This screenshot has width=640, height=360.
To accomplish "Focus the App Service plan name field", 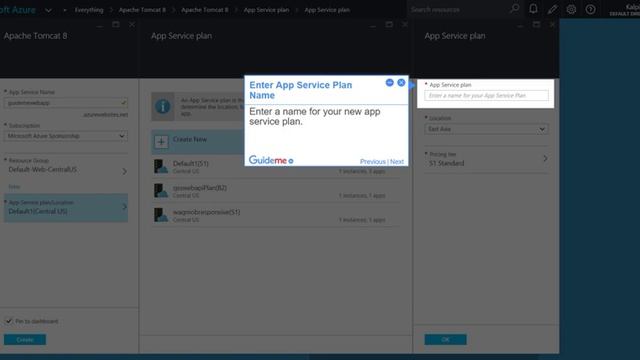I will tap(486, 96).
